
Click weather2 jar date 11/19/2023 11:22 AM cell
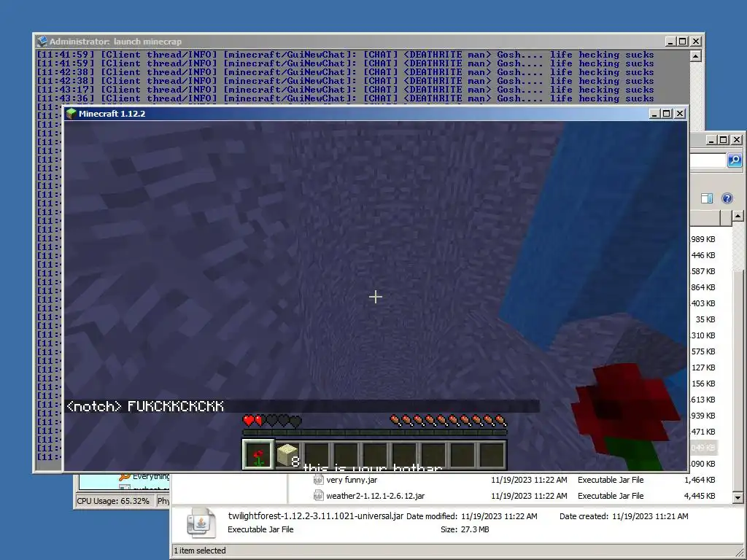(x=530, y=496)
